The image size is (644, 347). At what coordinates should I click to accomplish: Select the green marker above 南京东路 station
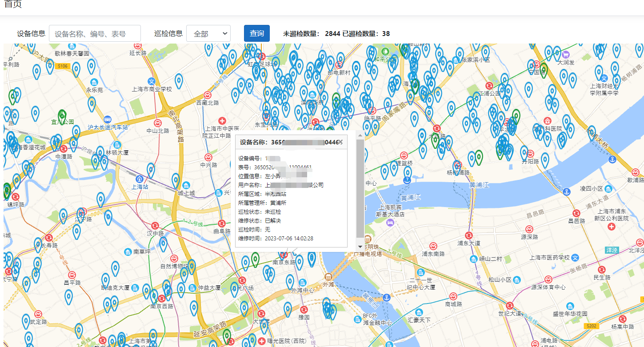coord(255,259)
